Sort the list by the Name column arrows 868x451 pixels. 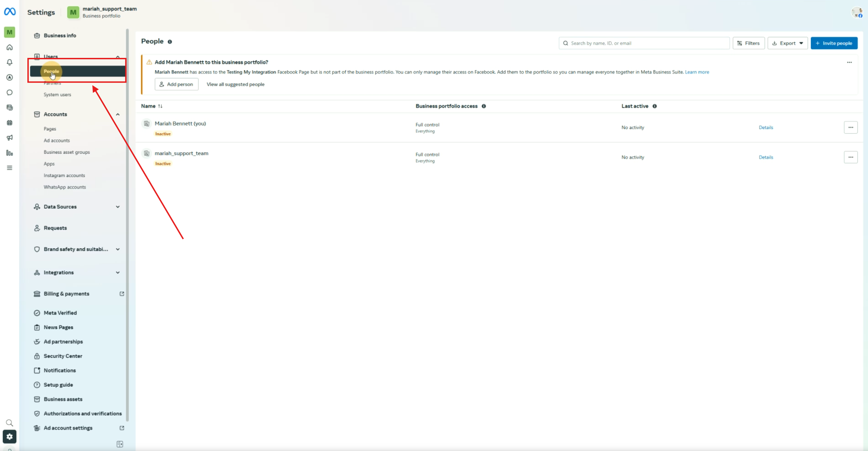tap(160, 106)
